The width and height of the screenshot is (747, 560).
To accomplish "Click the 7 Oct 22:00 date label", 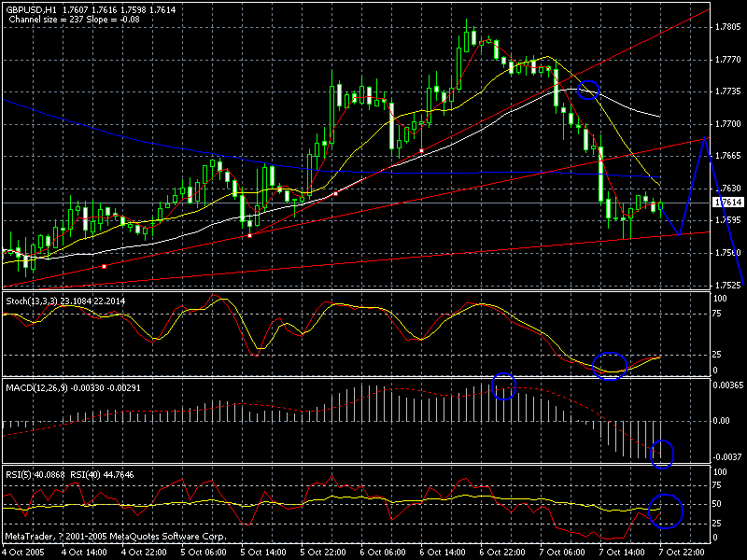I will coord(680,551).
